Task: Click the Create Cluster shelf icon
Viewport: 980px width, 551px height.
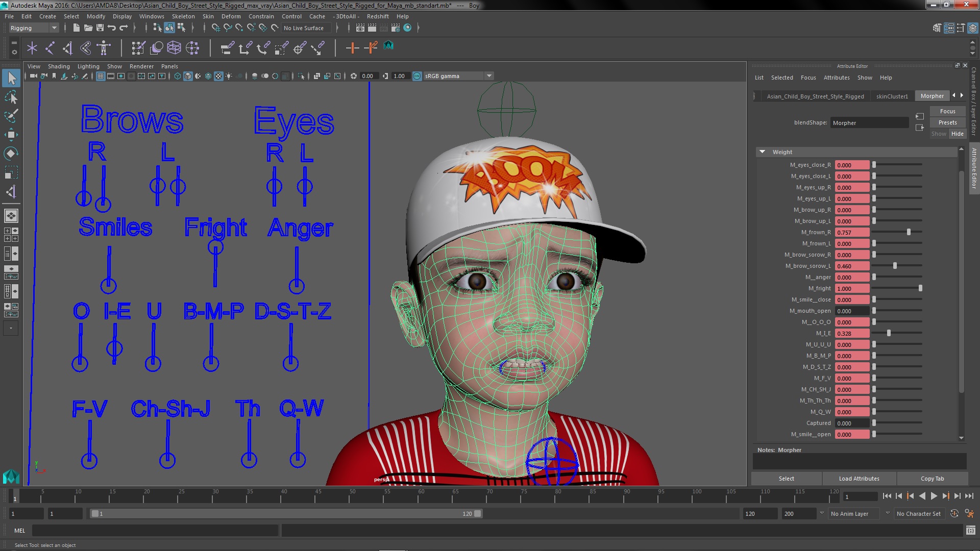Action: click(192, 48)
